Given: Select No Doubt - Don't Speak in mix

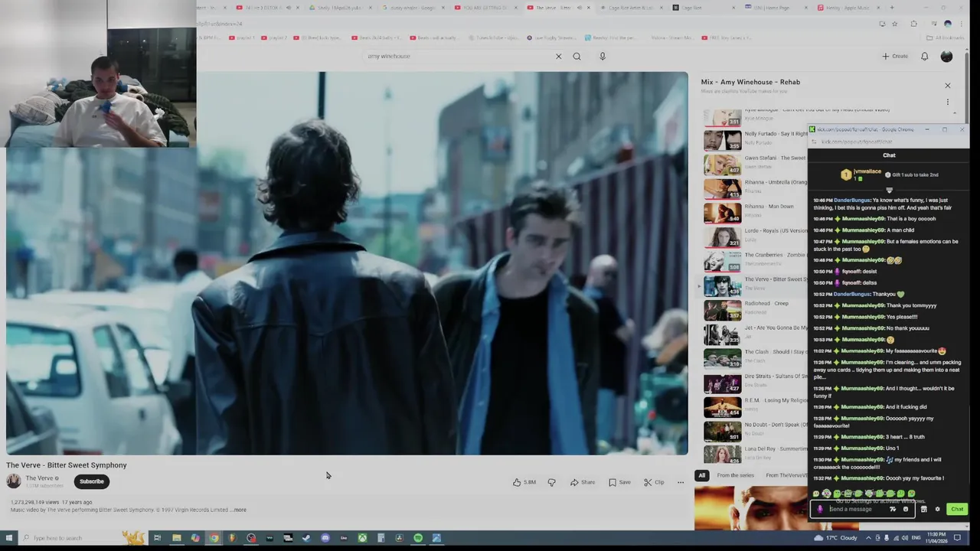Looking at the screenshot, I should tap(754, 432).
